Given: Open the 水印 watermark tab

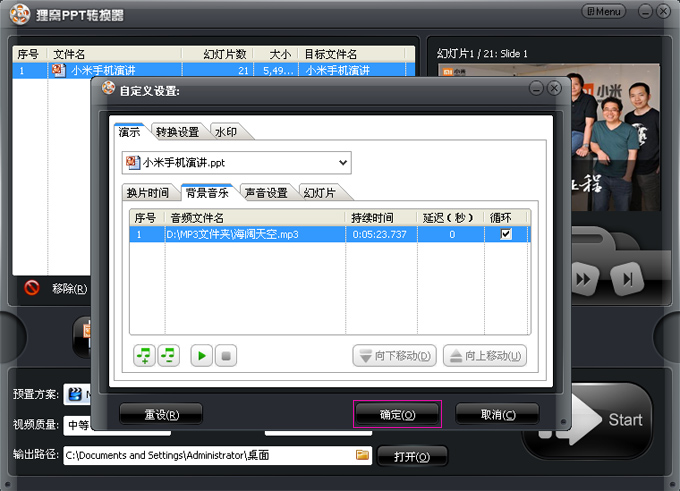Looking at the screenshot, I should [x=226, y=132].
